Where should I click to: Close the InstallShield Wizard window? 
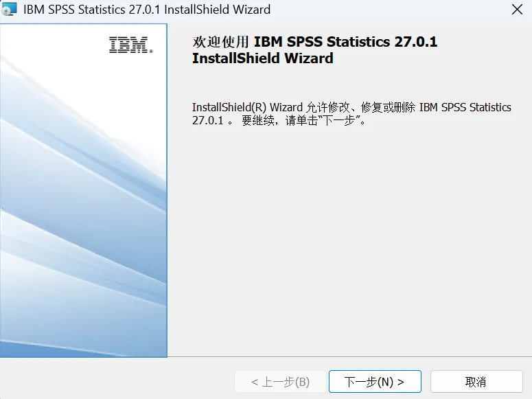coord(517,10)
